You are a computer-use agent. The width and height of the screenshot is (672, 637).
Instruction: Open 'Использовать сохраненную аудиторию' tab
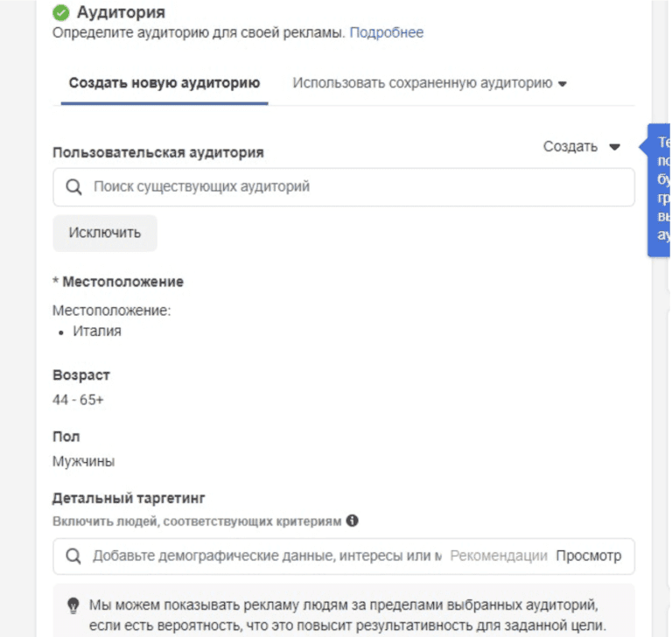423,83
